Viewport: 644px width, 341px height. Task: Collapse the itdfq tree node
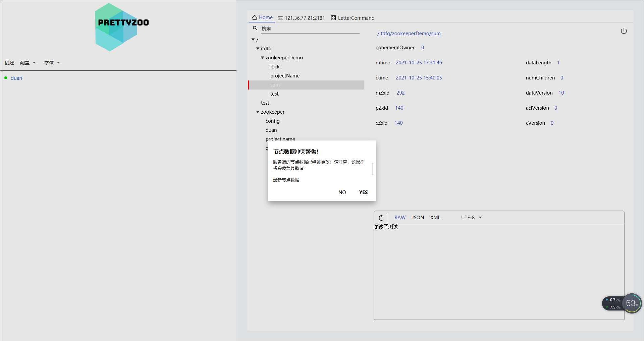258,49
